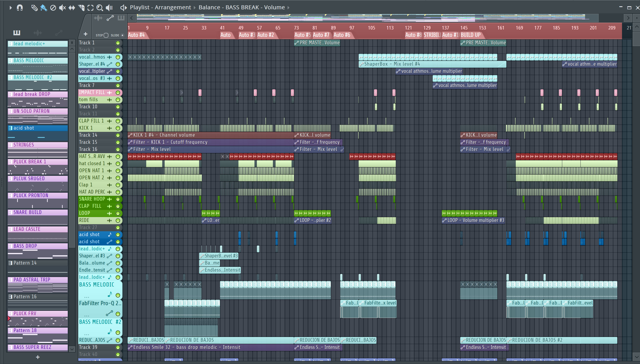This screenshot has width=640, height=364.
Task: Click the Playlist - Arrangement title
Action: click(x=160, y=8)
